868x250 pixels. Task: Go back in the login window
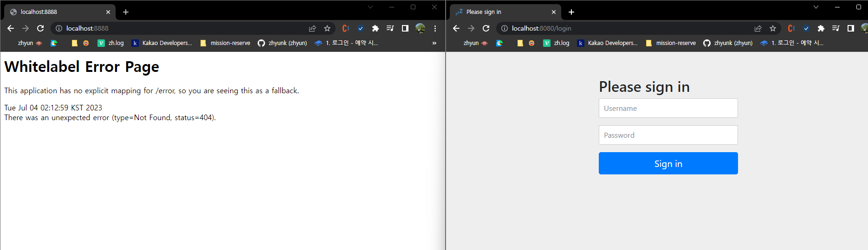tap(456, 28)
